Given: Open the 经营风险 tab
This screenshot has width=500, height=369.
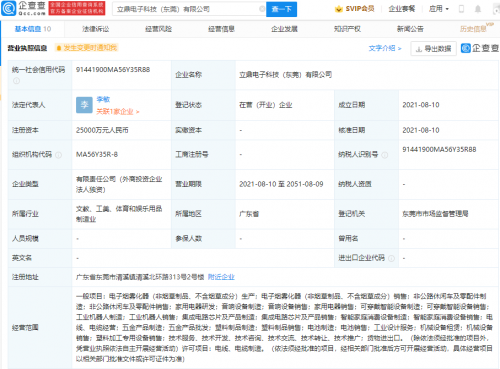Looking at the screenshot, I should (x=159, y=29).
